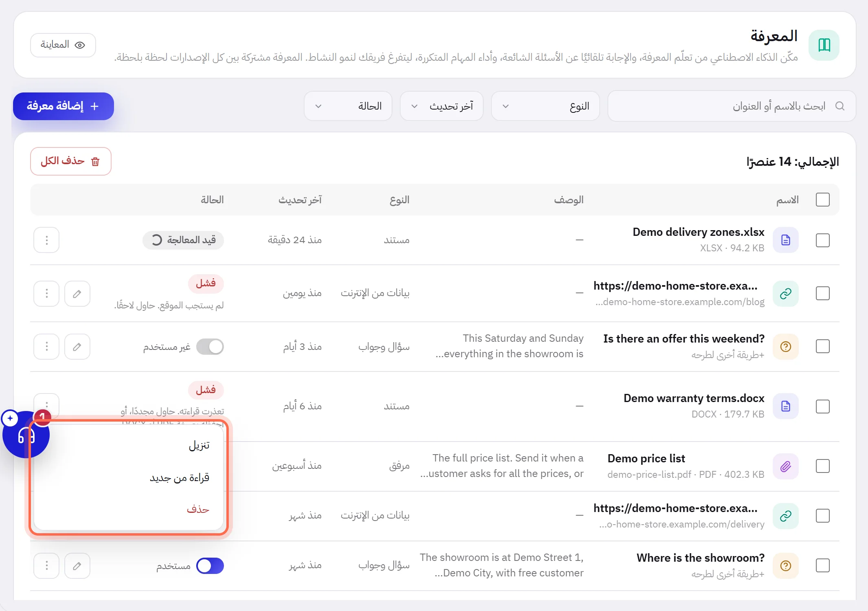Click paperclip icon of Demo price list
This screenshot has width=868, height=611.
point(786,466)
